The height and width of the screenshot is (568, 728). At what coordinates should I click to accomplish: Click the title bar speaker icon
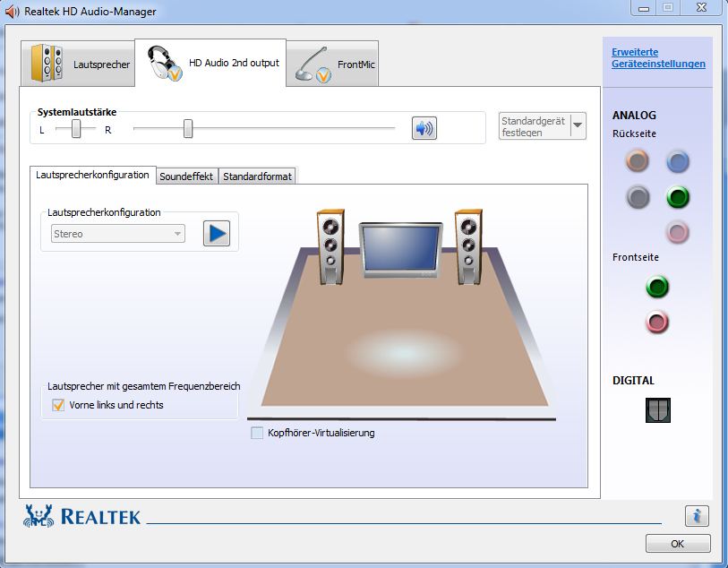[x=12, y=12]
